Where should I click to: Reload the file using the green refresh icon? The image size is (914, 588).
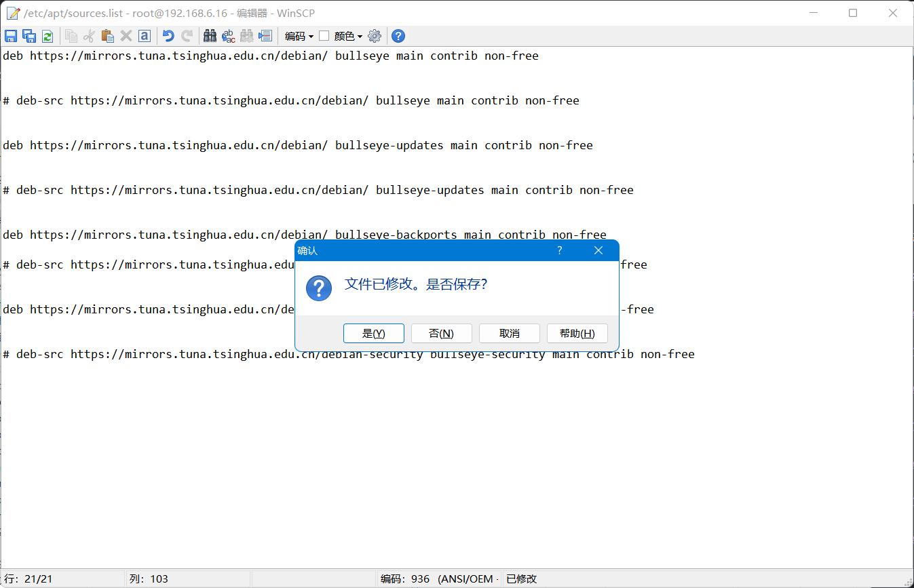coord(47,36)
